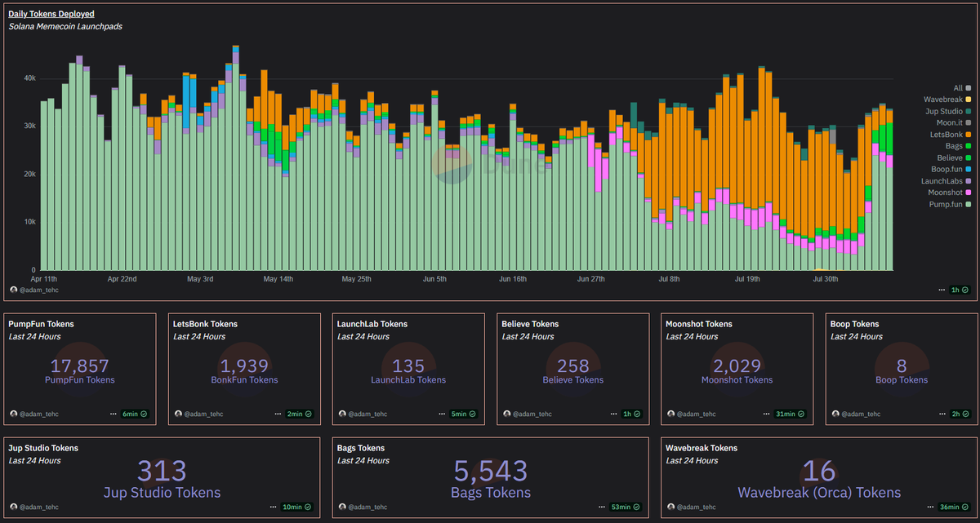This screenshot has height=523, width=980.
Task: Toggle Believe series in chart legend
Action: (x=954, y=157)
